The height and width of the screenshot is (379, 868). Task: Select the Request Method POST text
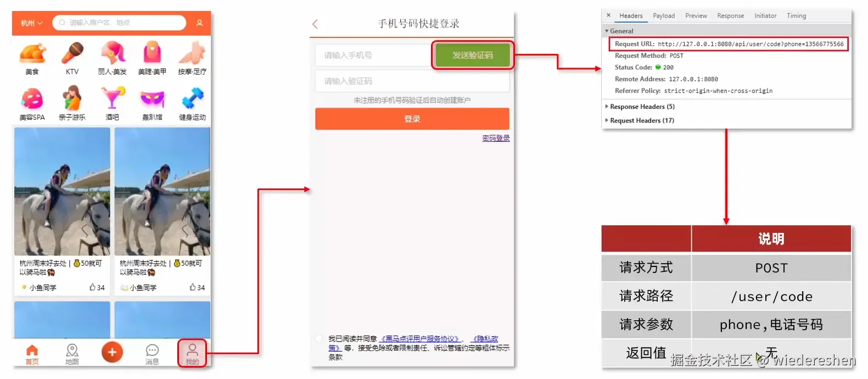(676, 55)
